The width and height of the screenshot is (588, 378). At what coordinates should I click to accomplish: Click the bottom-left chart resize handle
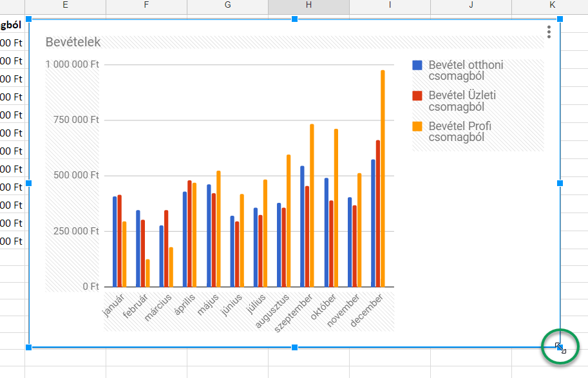(x=28, y=348)
